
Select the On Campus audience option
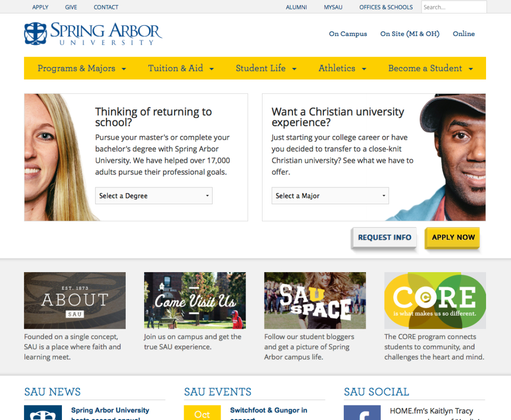pyautogui.click(x=348, y=34)
